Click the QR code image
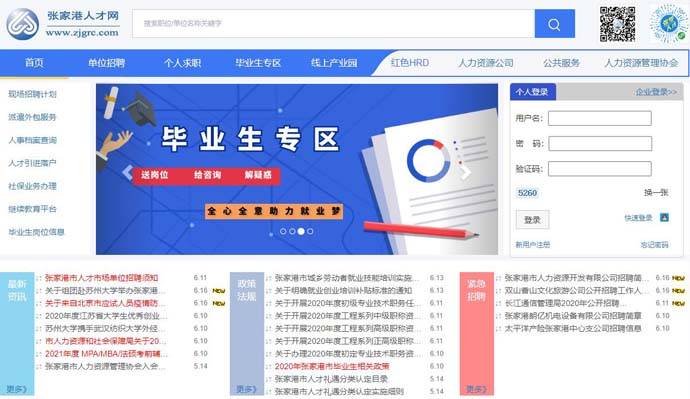Image resolution: width=690 pixels, height=399 pixels. pyautogui.click(x=617, y=24)
